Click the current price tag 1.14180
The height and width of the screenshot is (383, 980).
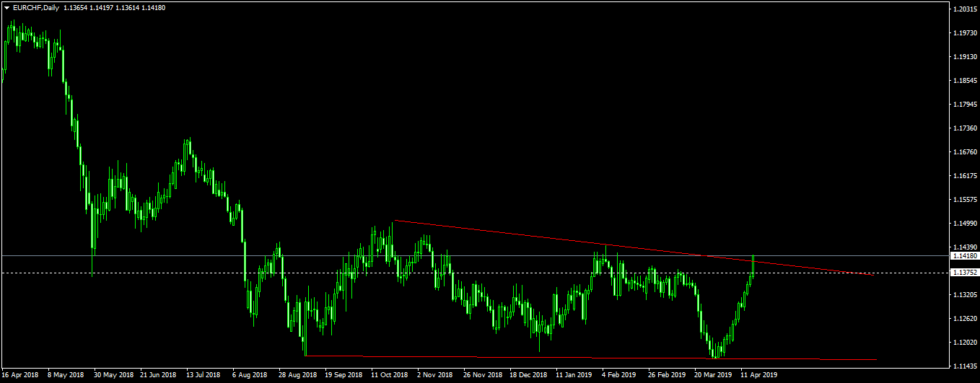point(965,256)
